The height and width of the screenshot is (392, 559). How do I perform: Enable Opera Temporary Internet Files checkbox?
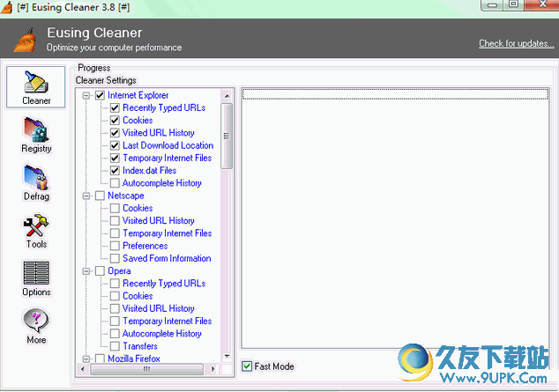[115, 322]
